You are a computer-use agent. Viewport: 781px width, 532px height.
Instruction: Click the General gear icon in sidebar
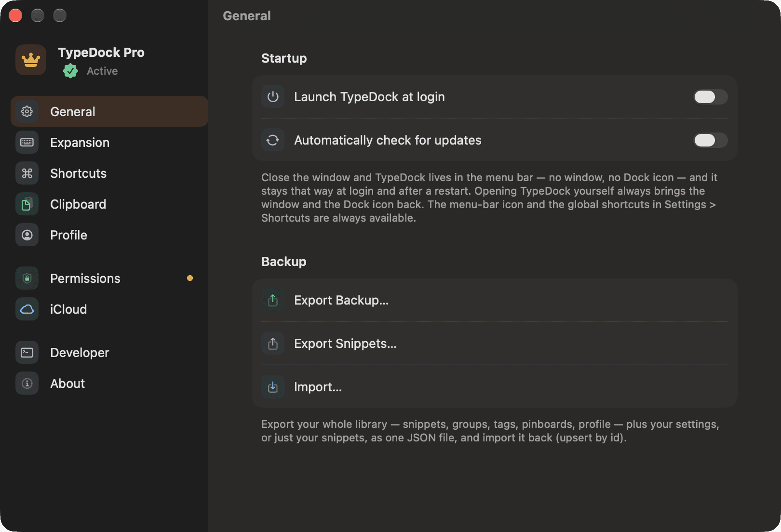point(27,111)
